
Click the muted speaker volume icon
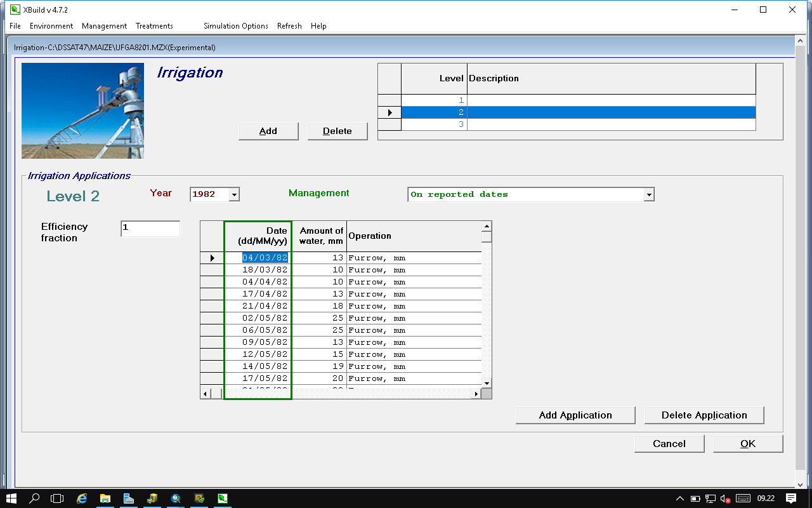[726, 498]
